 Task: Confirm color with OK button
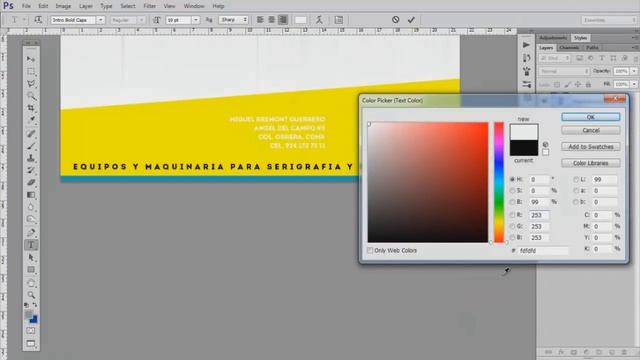591,117
